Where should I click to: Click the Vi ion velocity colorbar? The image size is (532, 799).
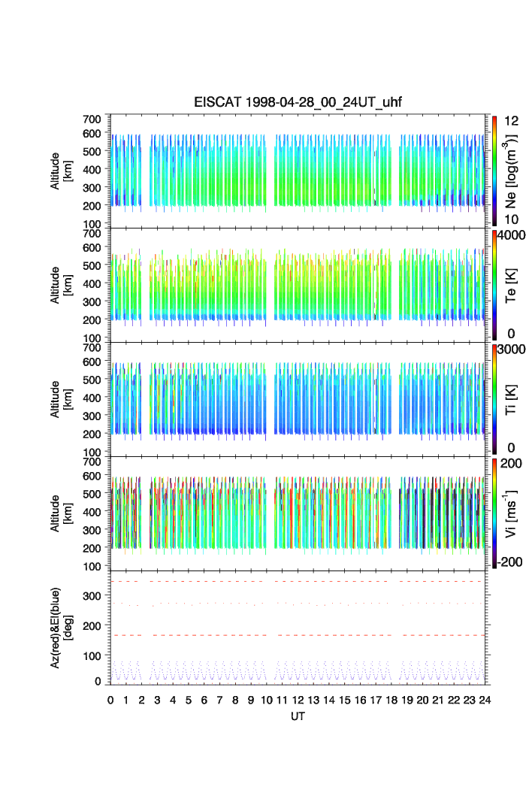click(494, 513)
